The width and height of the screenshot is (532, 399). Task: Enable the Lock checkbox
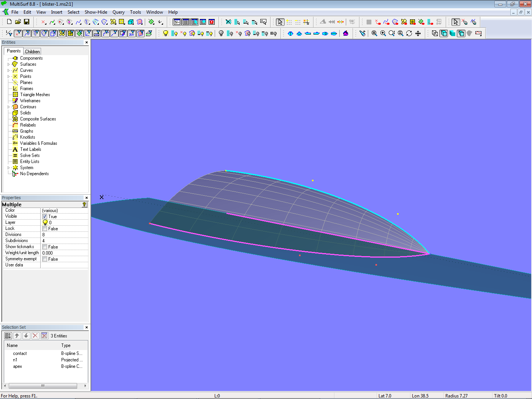pyautogui.click(x=45, y=229)
